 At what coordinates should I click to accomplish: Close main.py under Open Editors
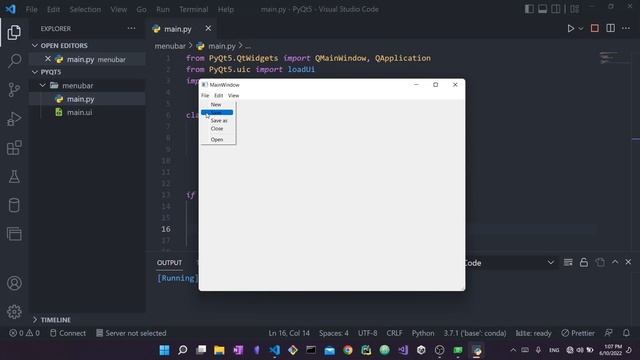point(48,59)
